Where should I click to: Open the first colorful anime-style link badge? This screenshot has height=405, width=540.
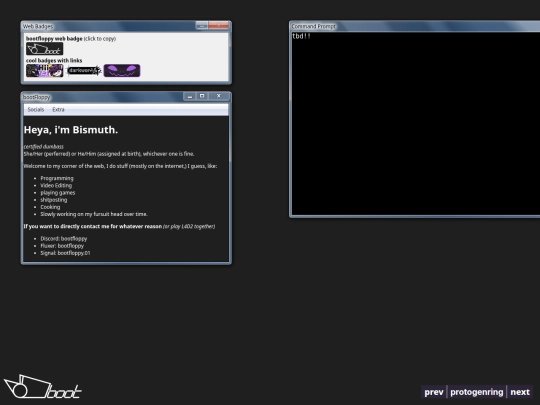pos(44,71)
